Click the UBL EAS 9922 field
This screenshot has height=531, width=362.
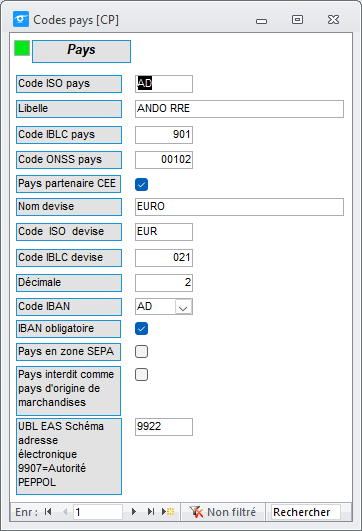[x=164, y=427]
